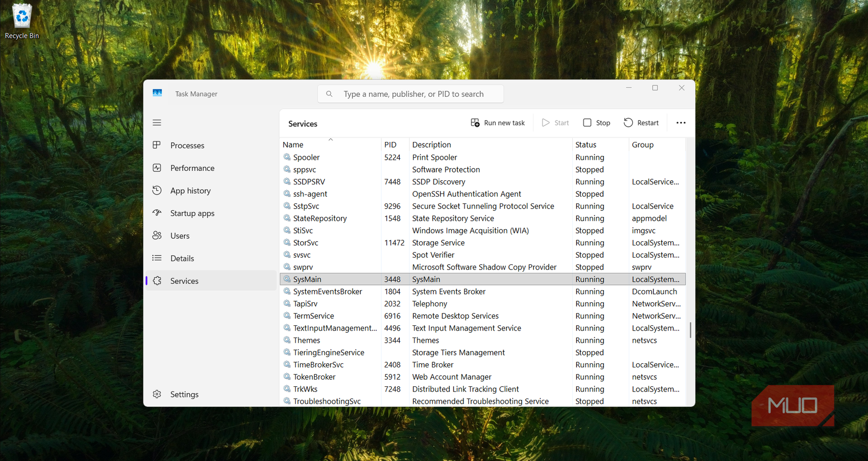This screenshot has width=868, height=461.
Task: Click the search input field
Action: (x=411, y=94)
